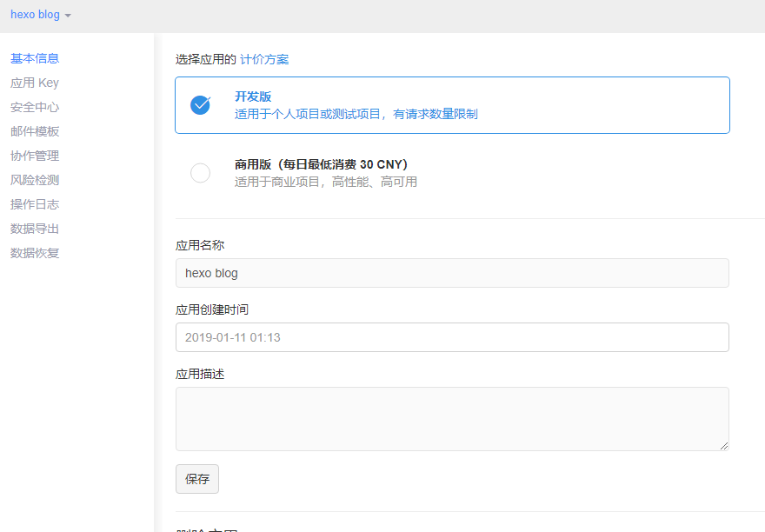Click the resize grip of the 应用描述 textarea
The image size is (765, 532).
724,446
